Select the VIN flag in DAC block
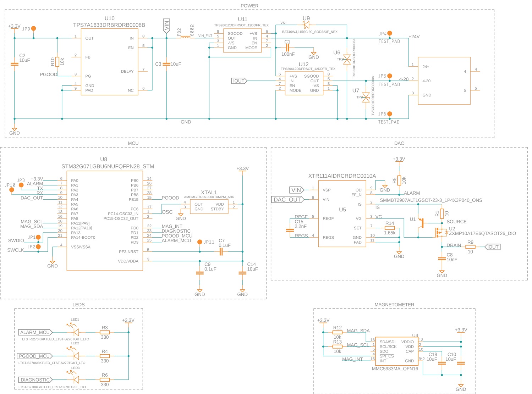 [x=297, y=190]
